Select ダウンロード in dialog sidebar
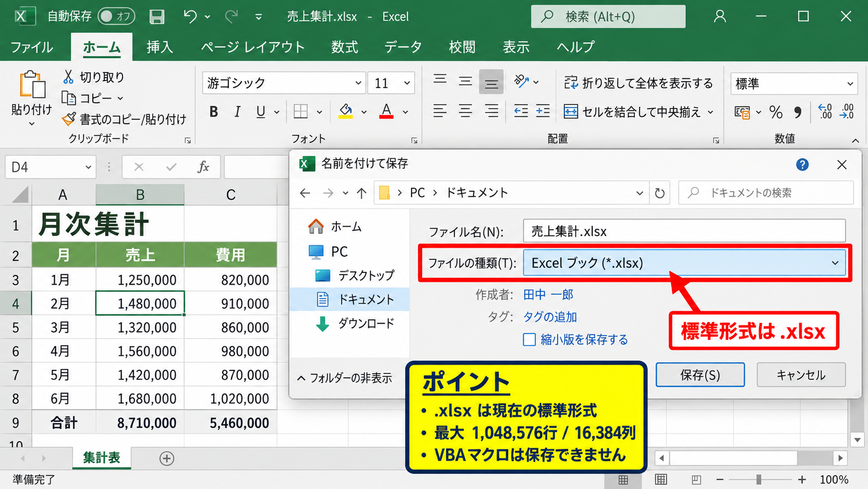 coord(355,324)
